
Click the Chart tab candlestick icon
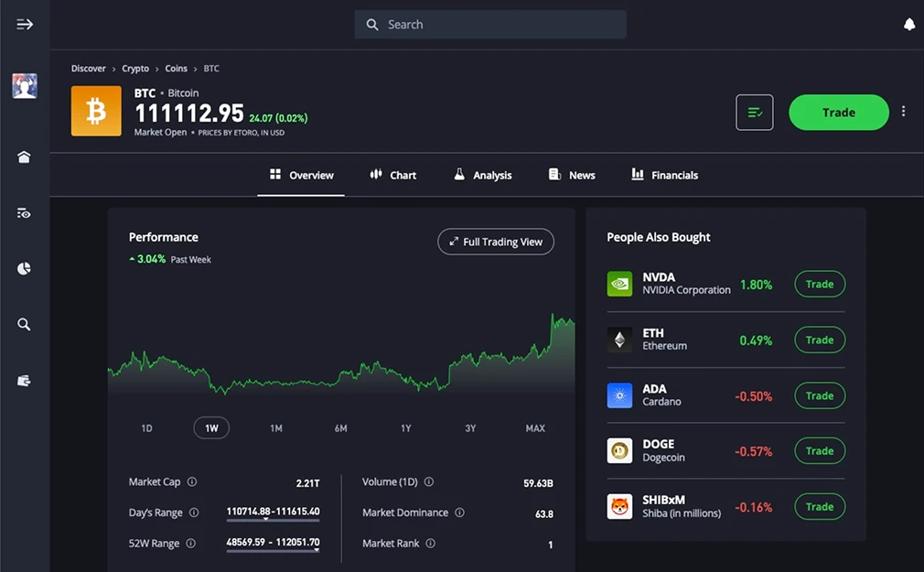375,174
